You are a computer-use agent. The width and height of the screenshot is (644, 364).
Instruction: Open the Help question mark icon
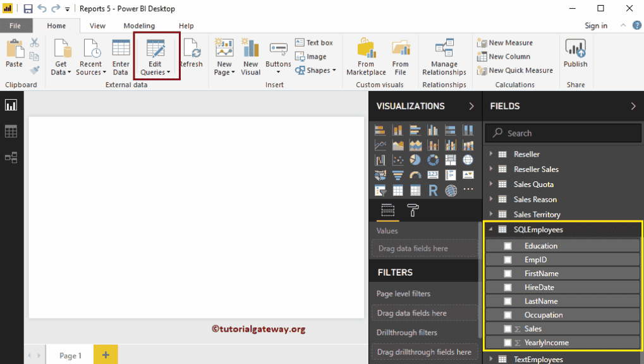pos(636,25)
